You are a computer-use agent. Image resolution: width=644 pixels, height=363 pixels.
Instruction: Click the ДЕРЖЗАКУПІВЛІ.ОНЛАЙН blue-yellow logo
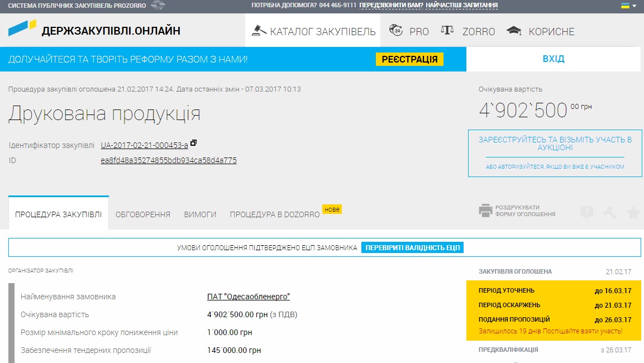(22, 28)
